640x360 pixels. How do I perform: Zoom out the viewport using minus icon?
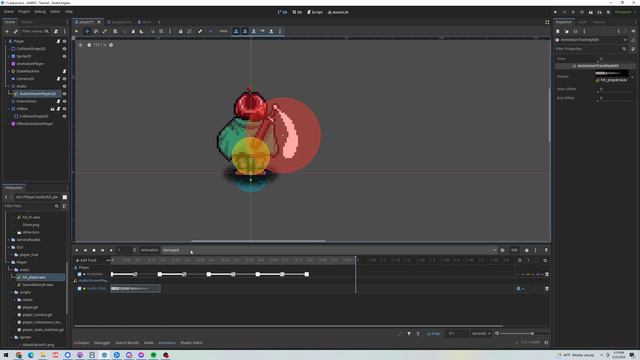coord(89,45)
